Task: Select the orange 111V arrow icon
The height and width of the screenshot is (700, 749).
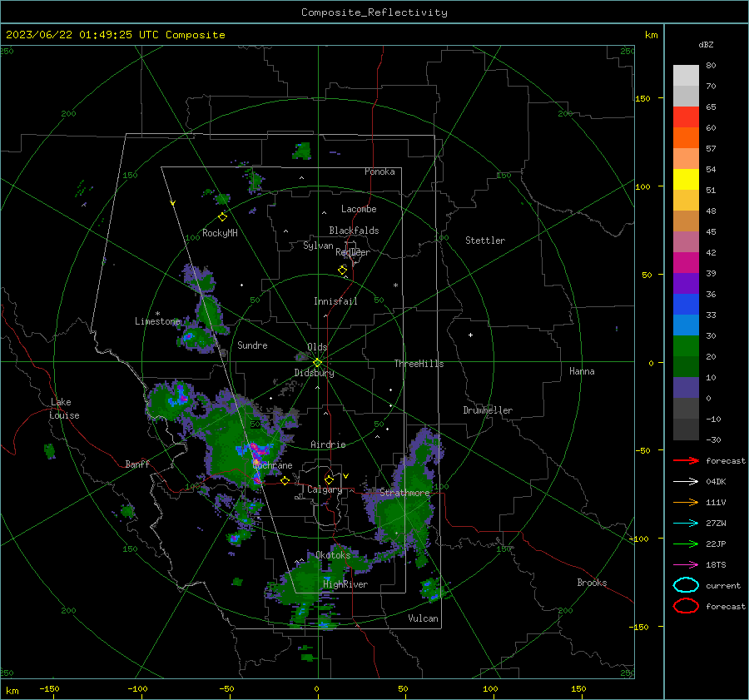Action: (x=686, y=502)
